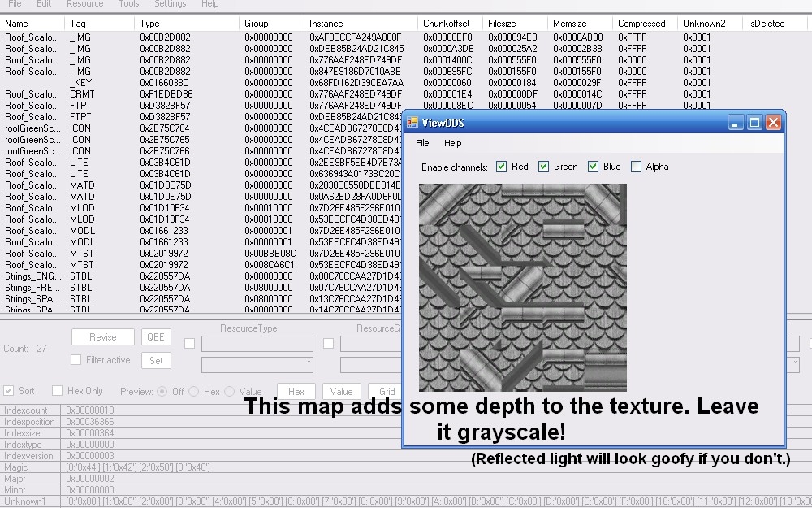812x508 pixels.
Task: Uncheck the Red channel checkbox
Action: [x=501, y=167]
